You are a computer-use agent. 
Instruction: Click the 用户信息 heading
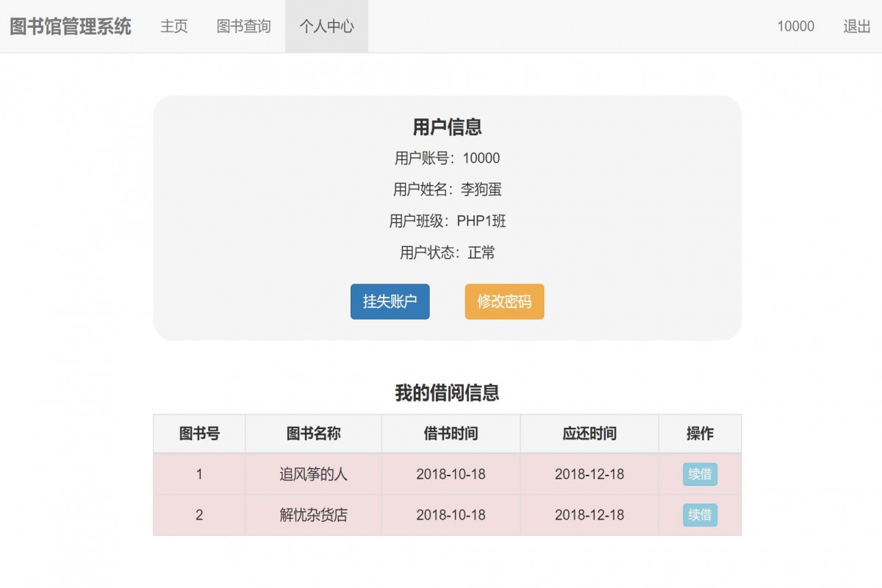[447, 126]
